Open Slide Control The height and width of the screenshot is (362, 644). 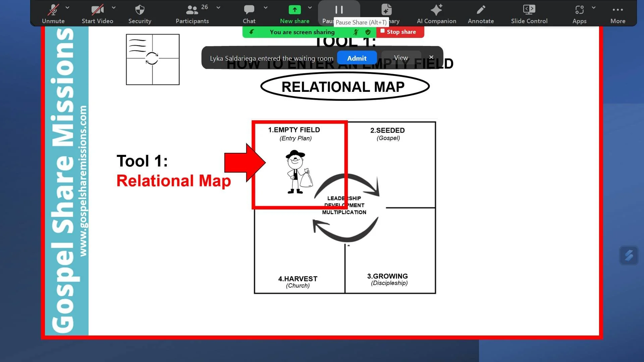[x=529, y=13]
